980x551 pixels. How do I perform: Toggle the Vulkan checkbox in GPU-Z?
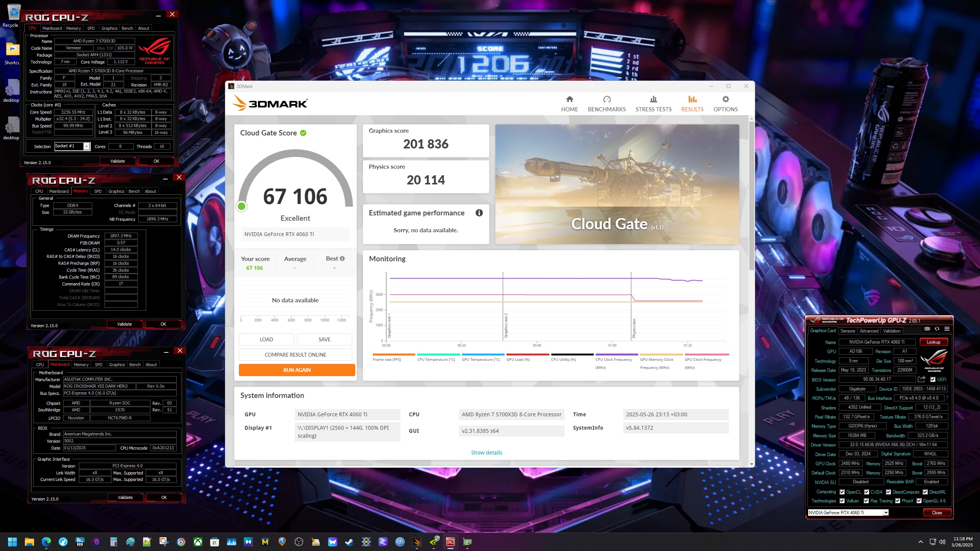842,501
